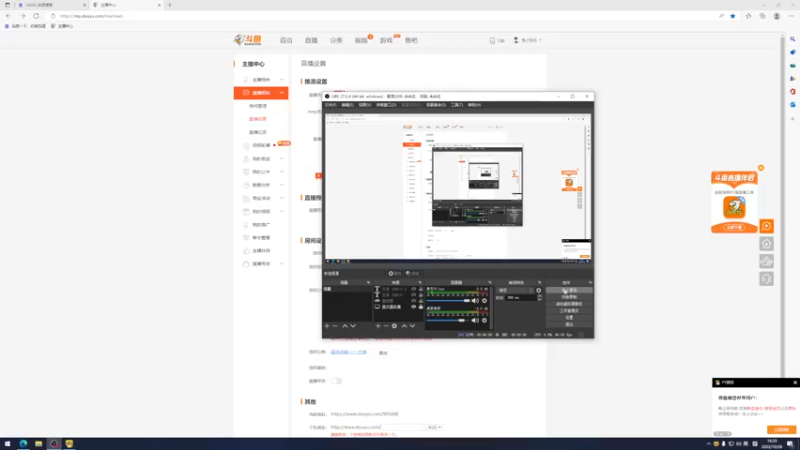Viewport: 800px width, 450px height.
Task: Open the user account dropdown in header
Action: tap(528, 40)
